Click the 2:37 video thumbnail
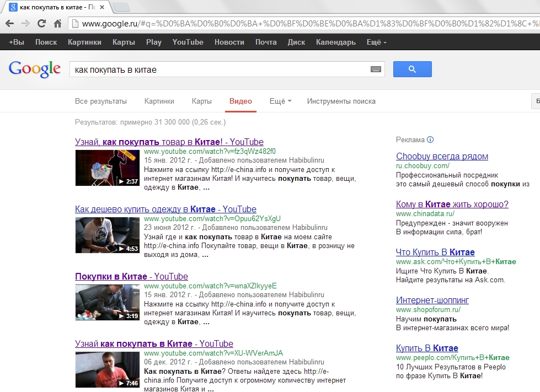This screenshot has height=392, width=540. [107, 168]
